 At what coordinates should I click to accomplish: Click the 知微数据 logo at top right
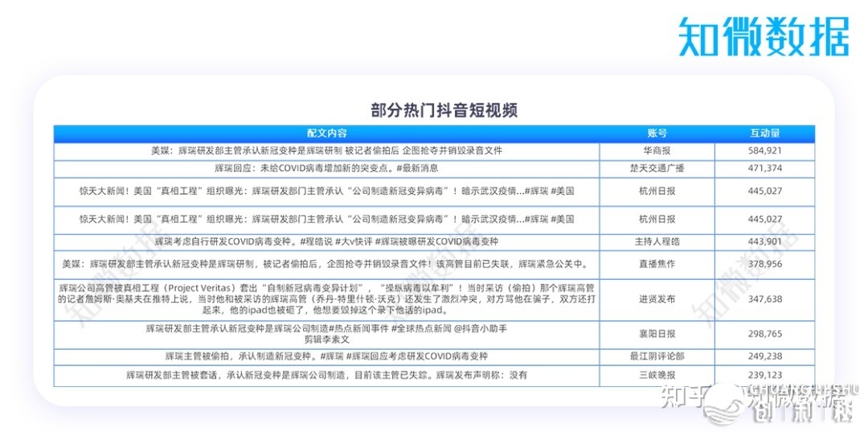[764, 36]
